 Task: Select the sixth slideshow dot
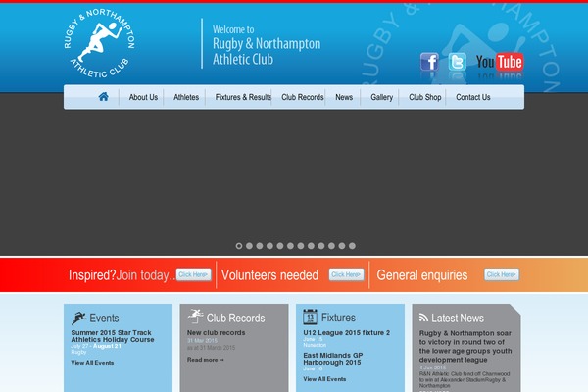(290, 246)
